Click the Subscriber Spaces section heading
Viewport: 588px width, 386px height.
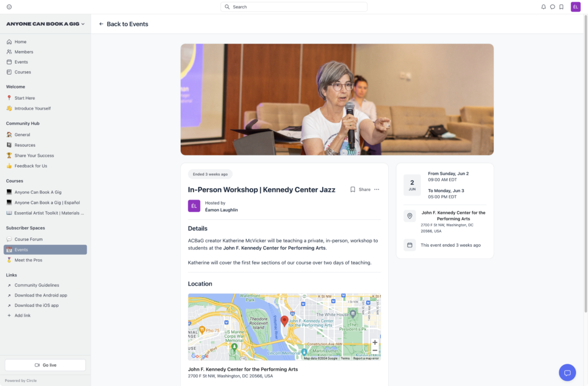point(25,228)
